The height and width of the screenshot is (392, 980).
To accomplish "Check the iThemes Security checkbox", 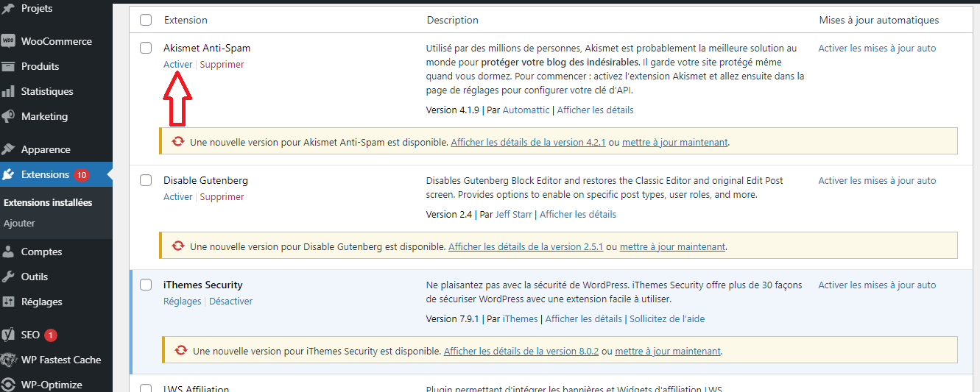I will pos(146,285).
